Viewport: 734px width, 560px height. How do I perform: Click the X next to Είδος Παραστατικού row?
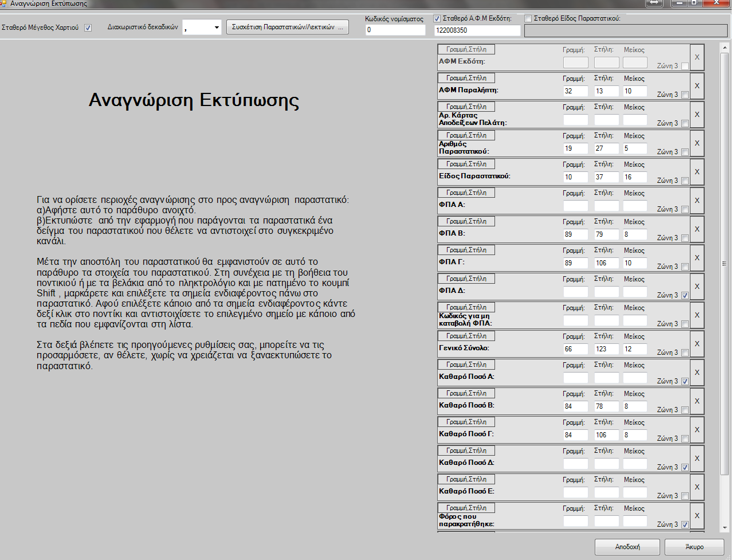(x=697, y=172)
